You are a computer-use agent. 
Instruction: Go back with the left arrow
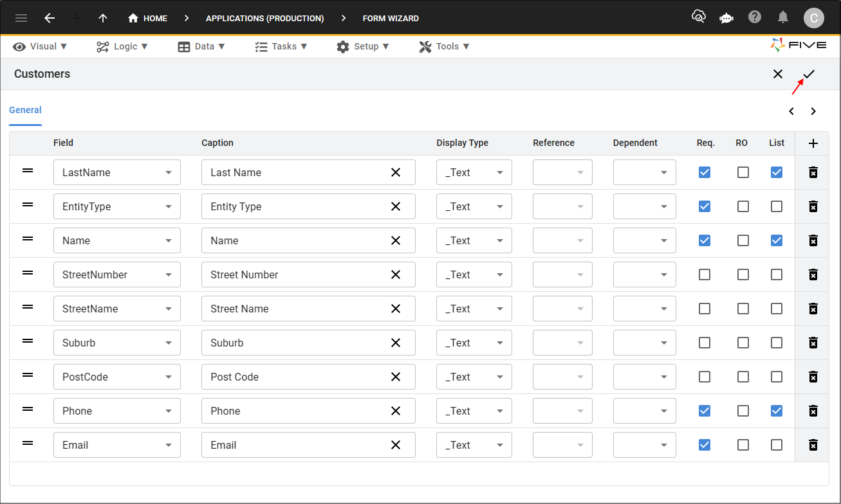coord(50,18)
